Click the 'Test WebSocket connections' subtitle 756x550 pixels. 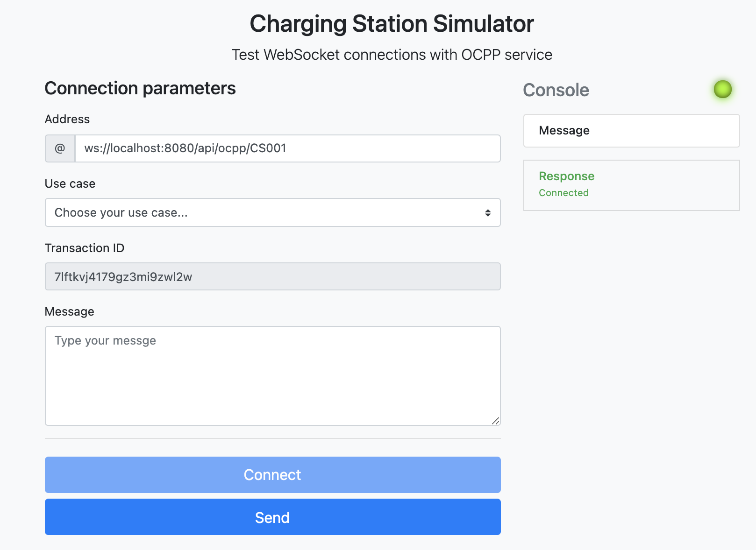pyautogui.click(x=392, y=55)
